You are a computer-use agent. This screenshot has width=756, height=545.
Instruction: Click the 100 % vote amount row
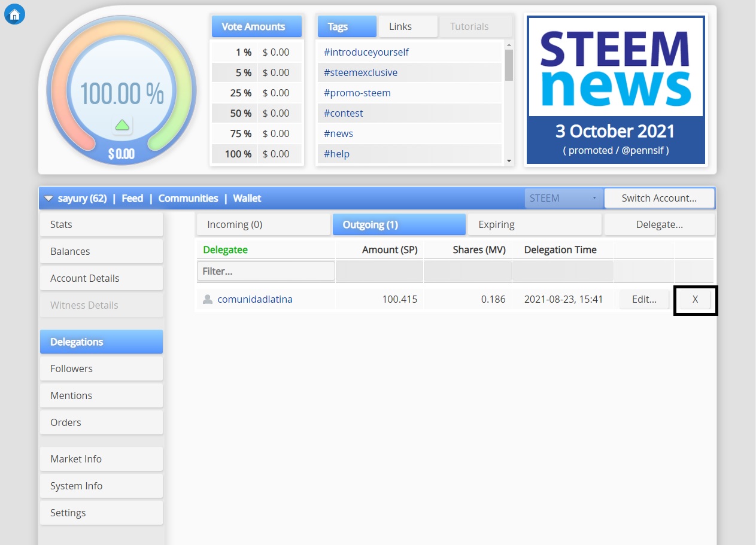click(257, 154)
